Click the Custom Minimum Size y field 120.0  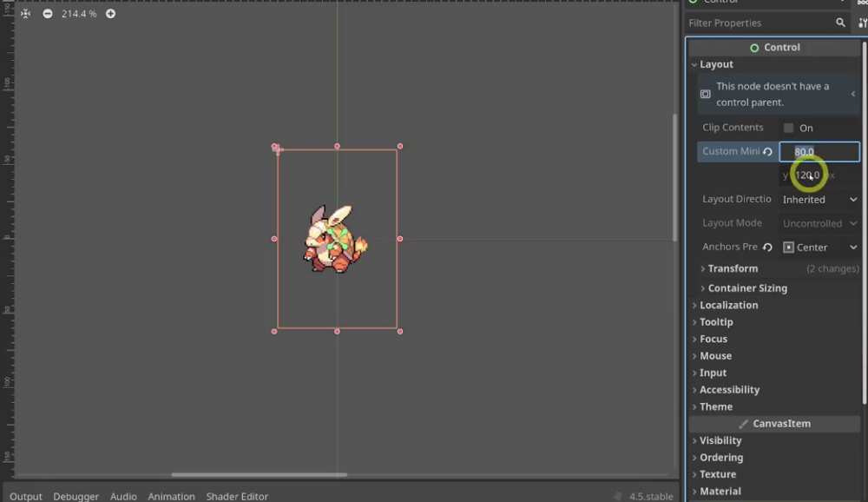click(819, 175)
